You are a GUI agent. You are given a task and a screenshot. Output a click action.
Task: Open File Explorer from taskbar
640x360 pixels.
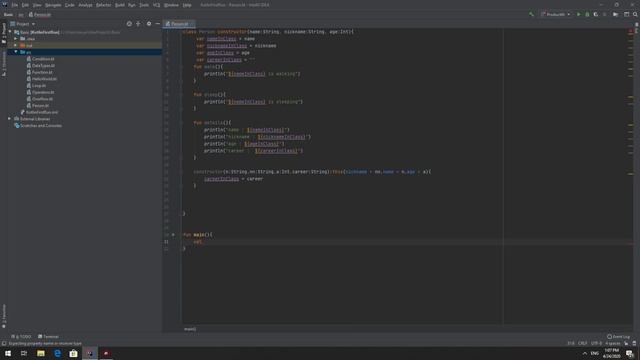(41, 353)
